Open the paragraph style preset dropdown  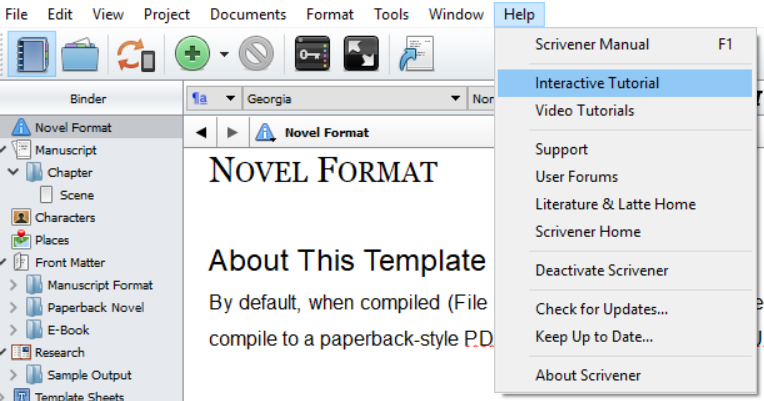tap(213, 99)
